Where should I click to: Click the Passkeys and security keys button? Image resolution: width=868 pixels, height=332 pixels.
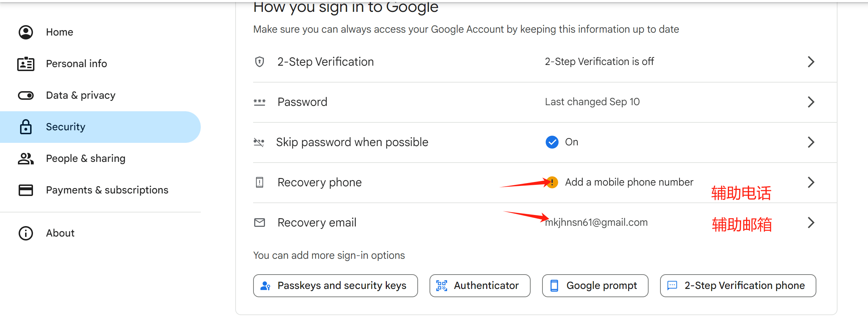[x=336, y=286]
